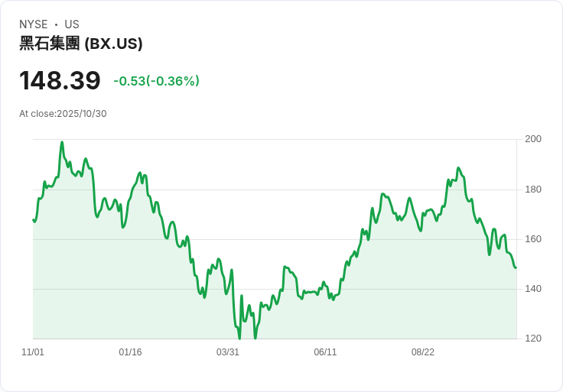Viewport: 563px width, 392px height.
Task: Click the 160 price axis label
Action: tap(533, 239)
